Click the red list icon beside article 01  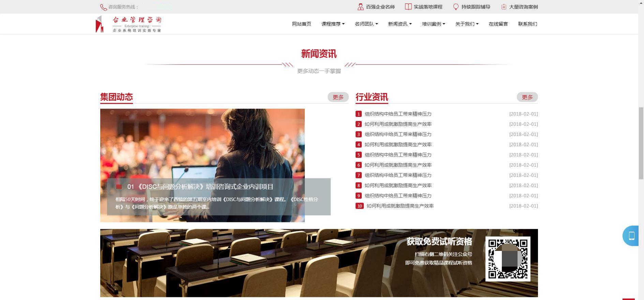[119, 187]
